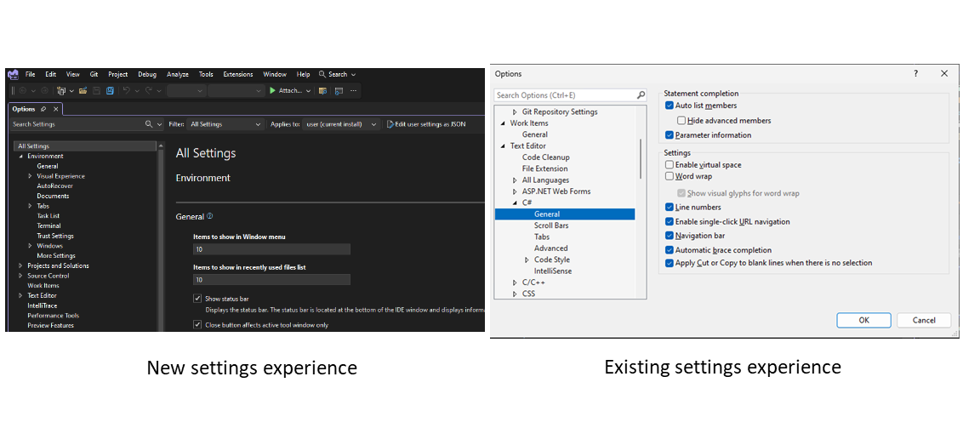
Task: Click the navigate forward arrow icon
Action: tap(44, 90)
